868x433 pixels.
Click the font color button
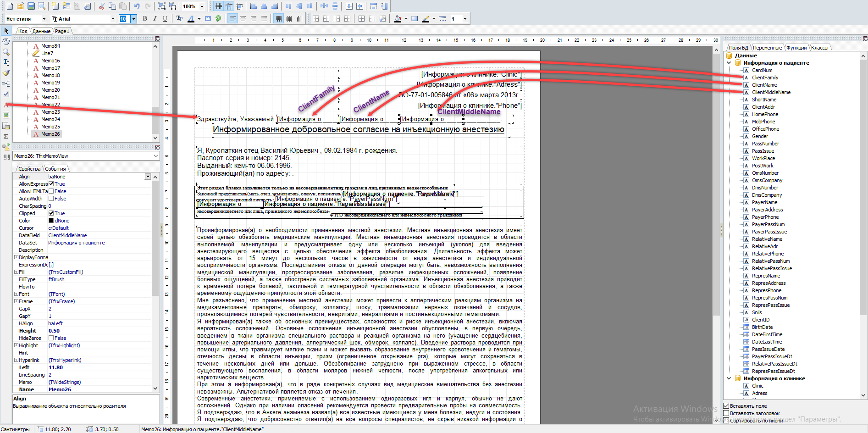191,19
